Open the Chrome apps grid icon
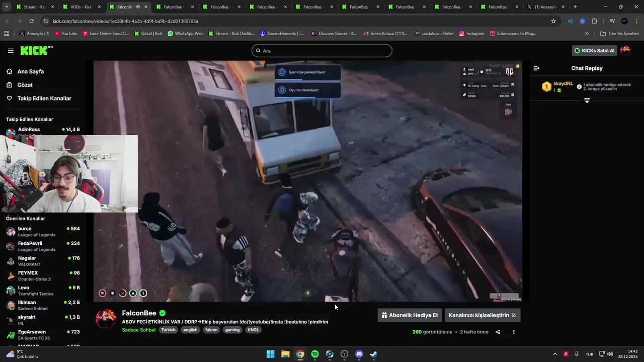This screenshot has height=362, width=644. [x=7, y=34]
